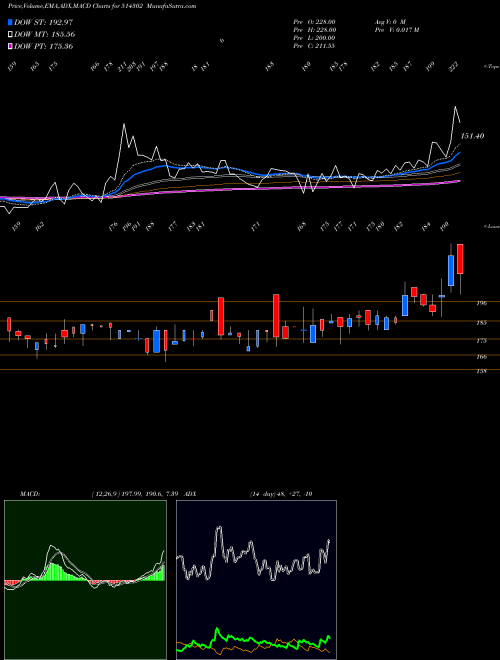This screenshot has height=660, width=500.
Task: Click the magenta DOW PT legend swatch
Action: coord(10,46)
